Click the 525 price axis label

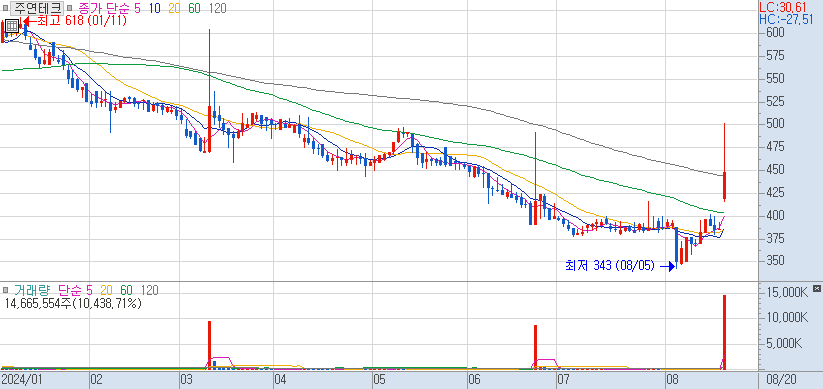click(x=776, y=101)
